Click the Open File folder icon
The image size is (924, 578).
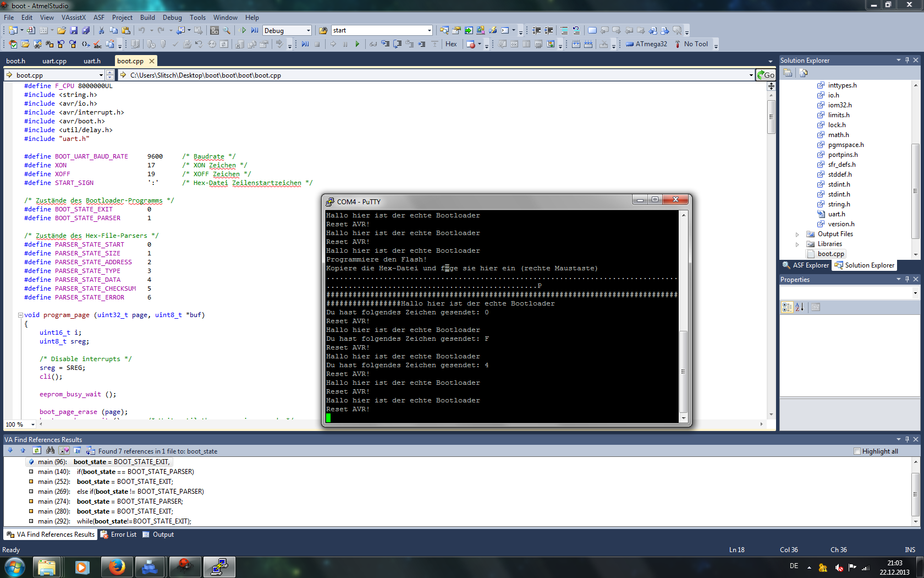[x=62, y=30]
